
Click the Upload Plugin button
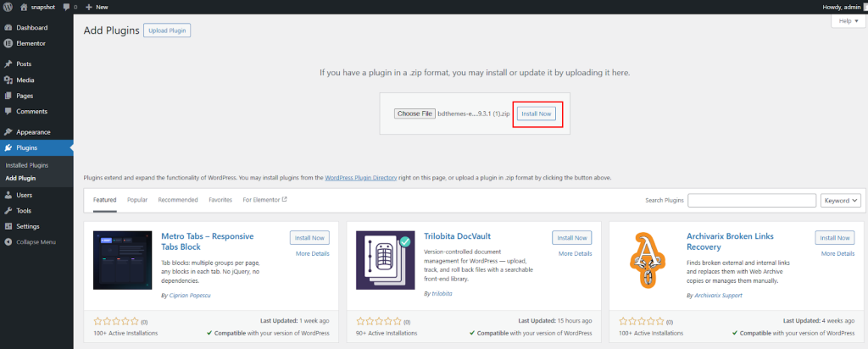point(167,30)
